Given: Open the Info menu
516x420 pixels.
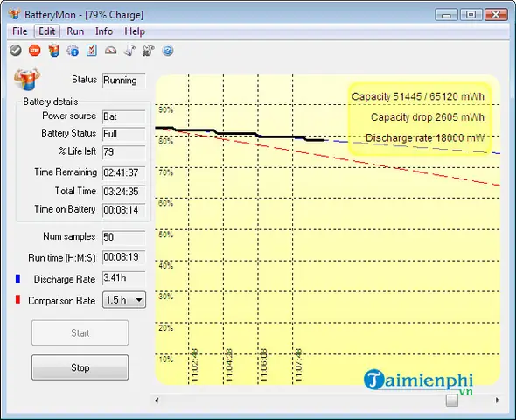Looking at the screenshot, I should 104,31.
